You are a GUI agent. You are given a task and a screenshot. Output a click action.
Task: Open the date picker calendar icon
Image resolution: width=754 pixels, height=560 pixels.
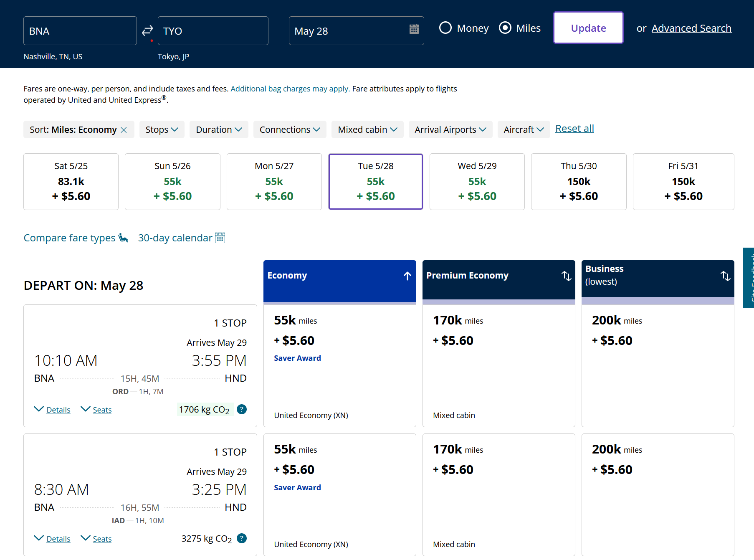(414, 29)
